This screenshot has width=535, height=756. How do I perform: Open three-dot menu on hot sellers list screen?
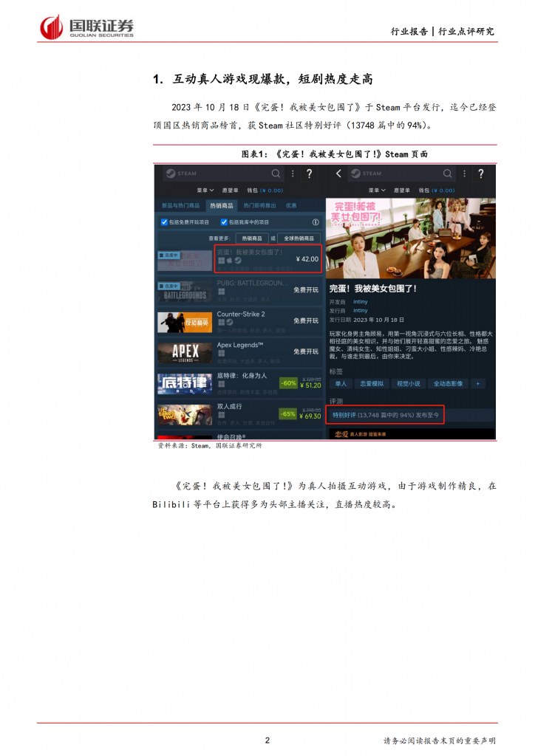pos(293,173)
